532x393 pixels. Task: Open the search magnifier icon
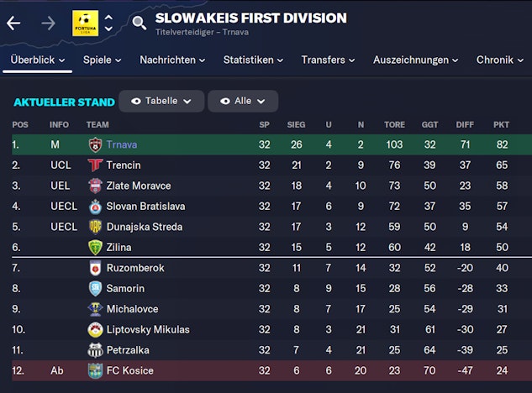[140, 23]
